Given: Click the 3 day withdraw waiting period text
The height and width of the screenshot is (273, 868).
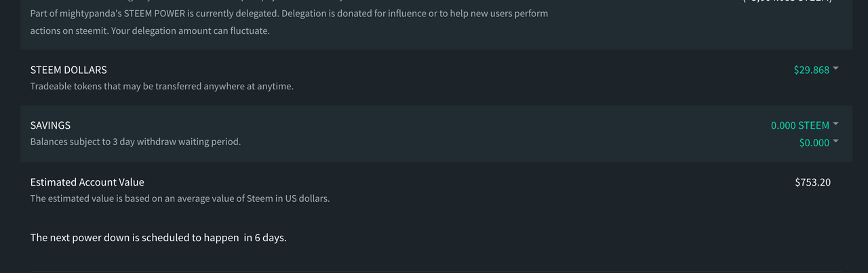Looking at the screenshot, I should pyautogui.click(x=136, y=142).
